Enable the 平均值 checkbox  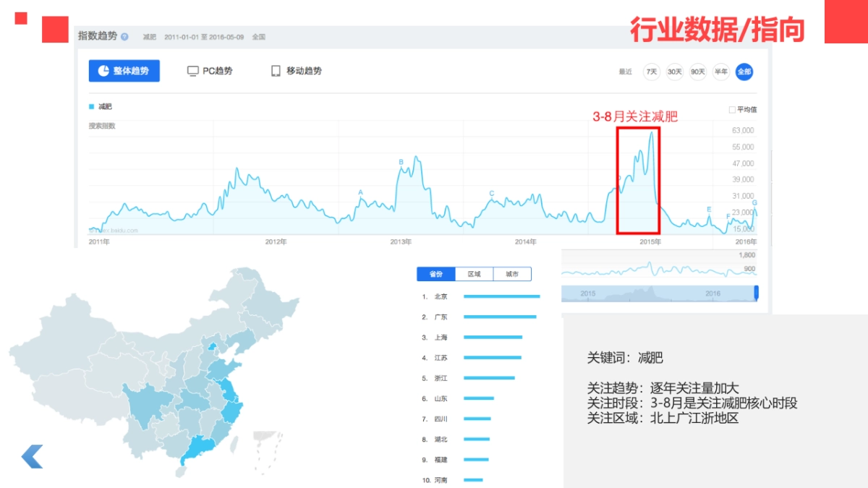click(732, 110)
